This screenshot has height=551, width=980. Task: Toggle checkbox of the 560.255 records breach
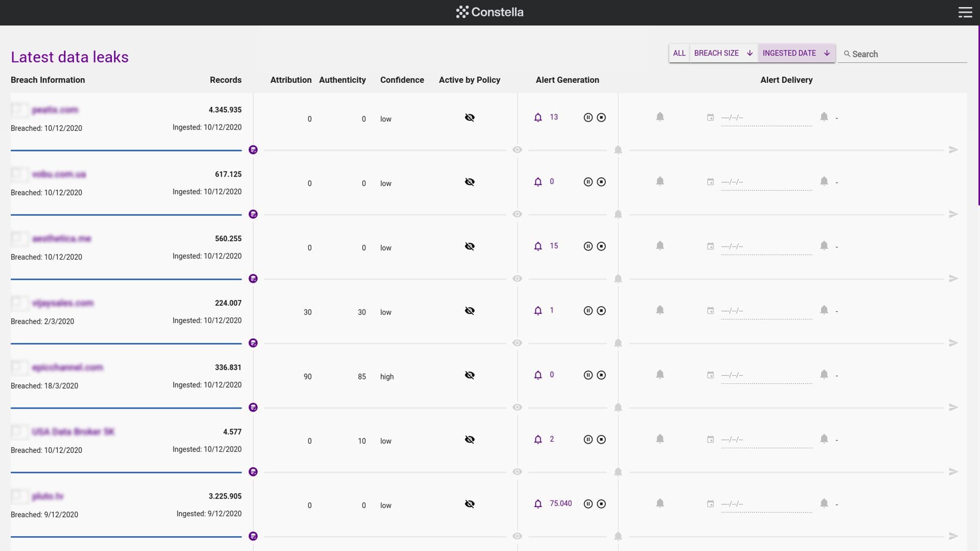19,238
